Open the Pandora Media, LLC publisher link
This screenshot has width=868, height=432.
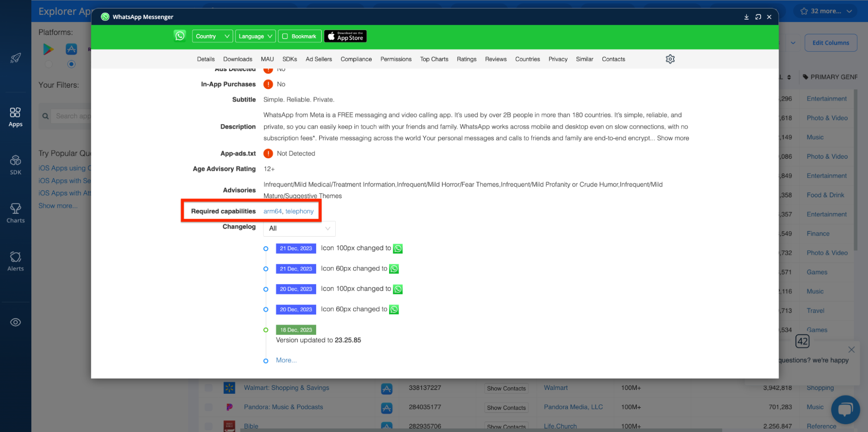coord(573,407)
